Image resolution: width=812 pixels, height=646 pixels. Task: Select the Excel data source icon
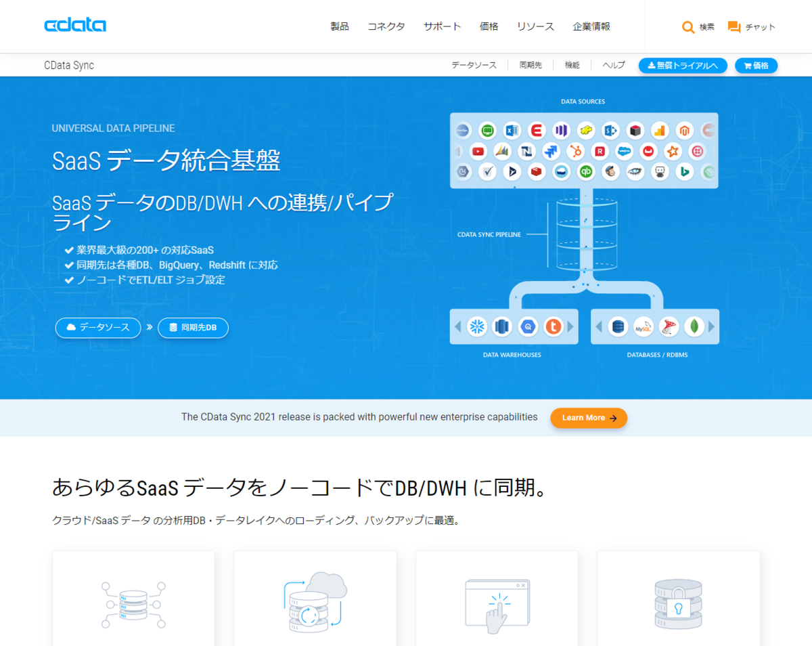(512, 130)
